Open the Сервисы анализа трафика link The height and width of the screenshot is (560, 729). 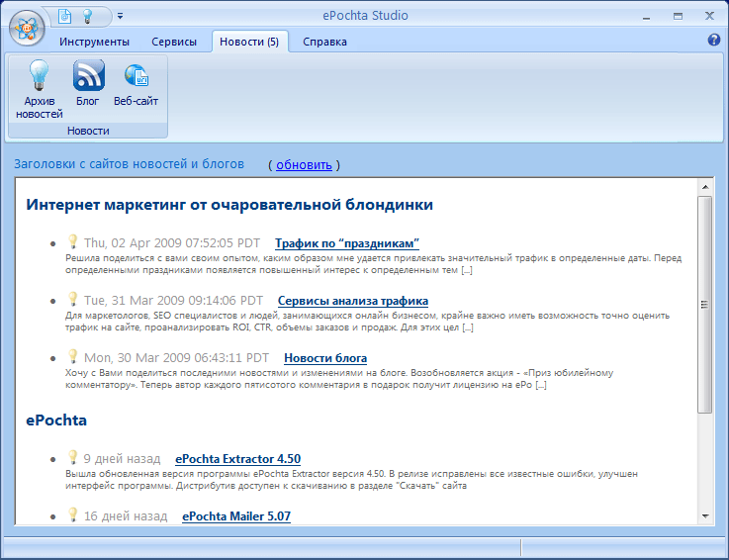(353, 301)
